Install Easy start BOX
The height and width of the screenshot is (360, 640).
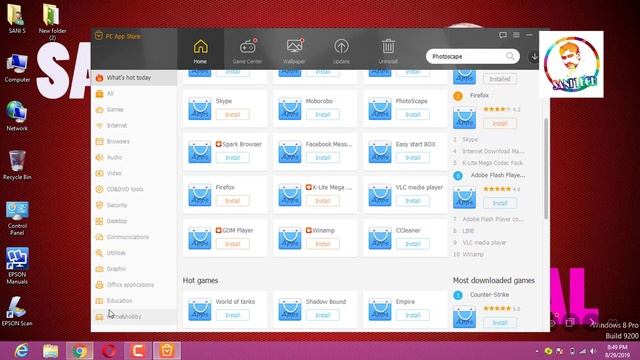(413, 158)
